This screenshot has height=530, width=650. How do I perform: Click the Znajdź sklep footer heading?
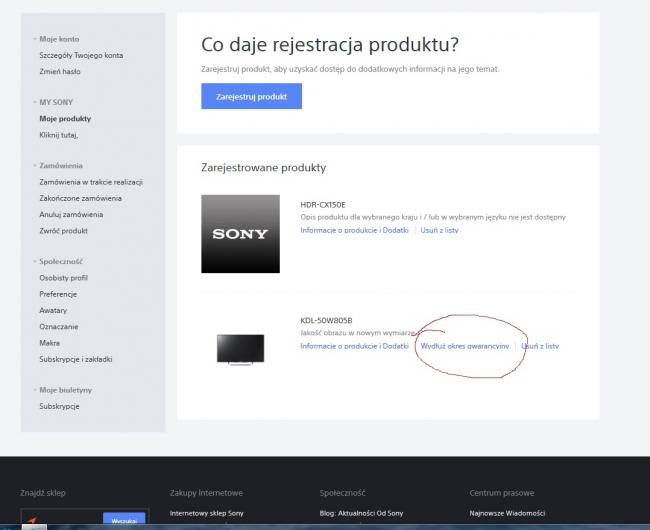pyautogui.click(x=43, y=493)
